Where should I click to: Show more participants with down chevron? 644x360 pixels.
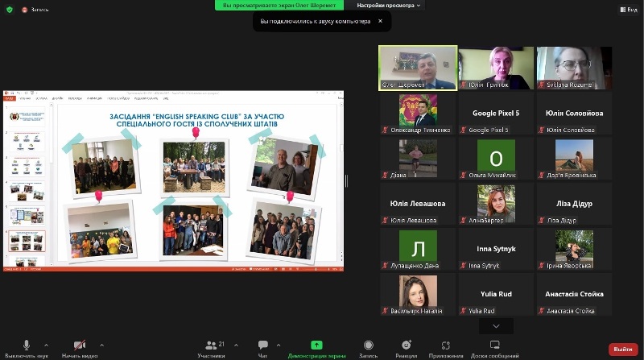pos(496,325)
